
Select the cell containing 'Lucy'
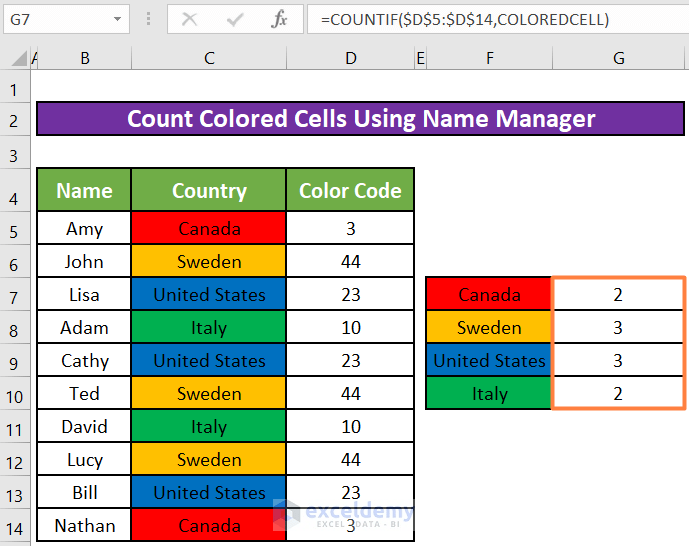[84, 459]
